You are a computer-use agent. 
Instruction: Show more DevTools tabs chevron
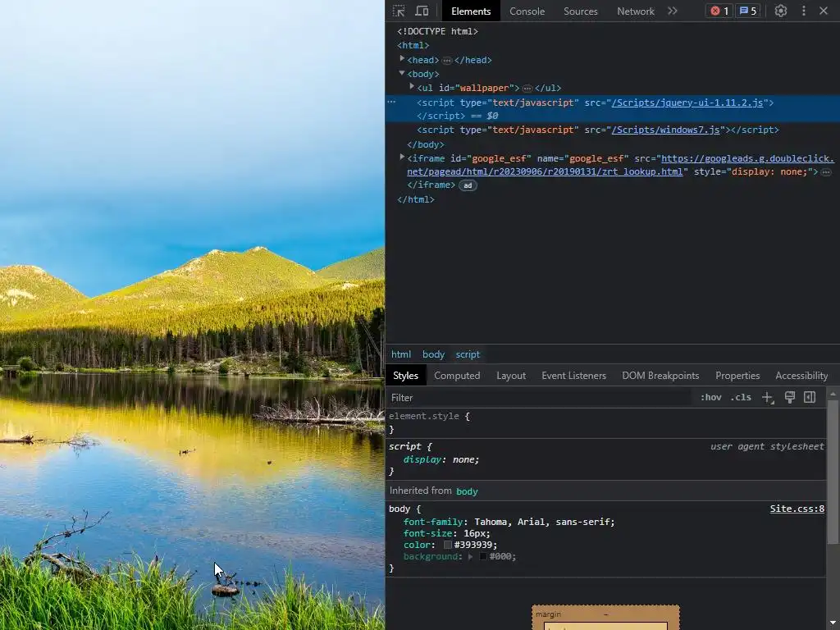673,11
